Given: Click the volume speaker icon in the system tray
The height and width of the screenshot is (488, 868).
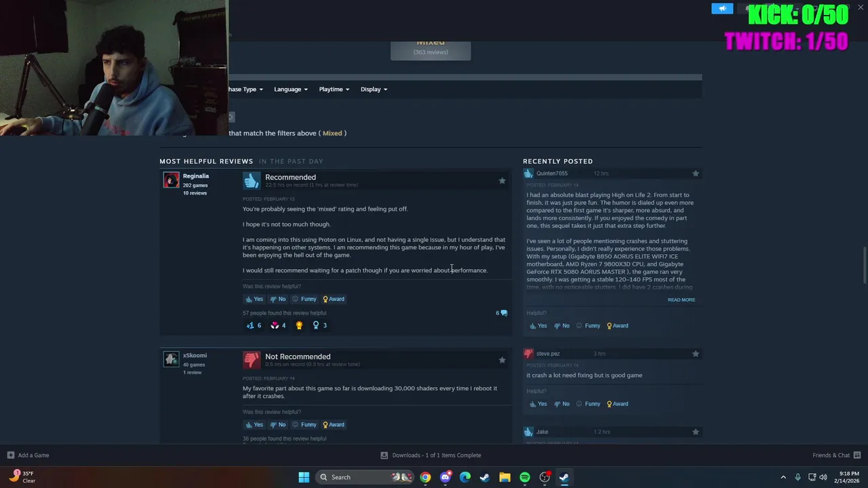Looking at the screenshot, I should coord(823,477).
